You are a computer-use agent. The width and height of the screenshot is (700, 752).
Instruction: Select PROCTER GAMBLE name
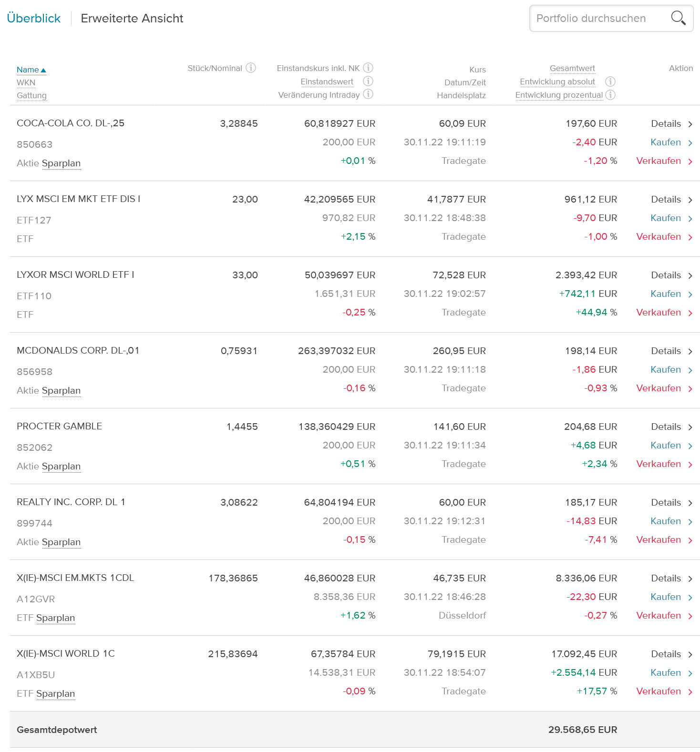[x=59, y=426]
